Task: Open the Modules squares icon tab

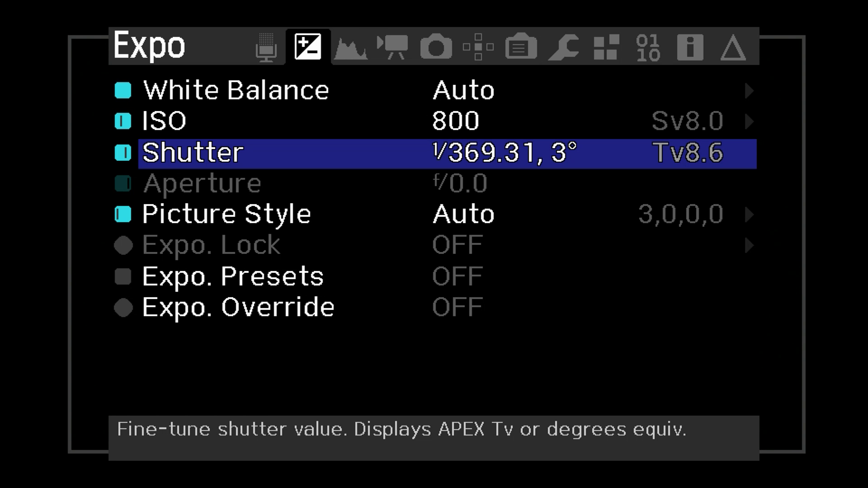Action: pyautogui.click(x=606, y=47)
